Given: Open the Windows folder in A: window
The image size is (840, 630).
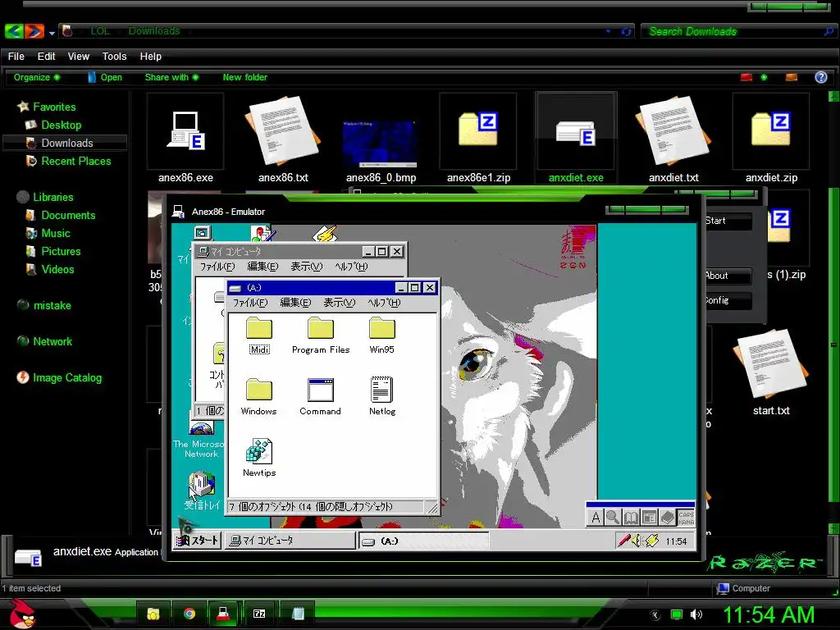Looking at the screenshot, I should click(258, 396).
